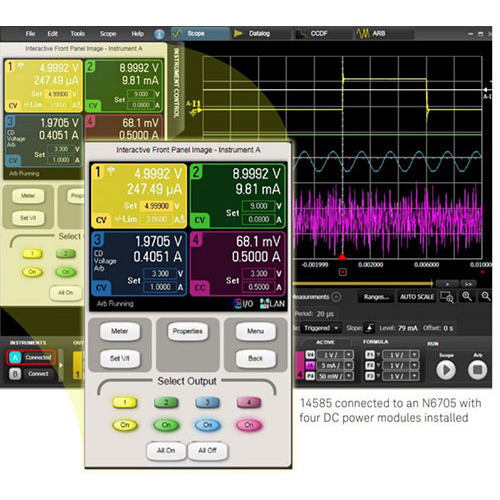Click the 0.5000 A set field of output 4
This screenshot has height=500, width=500.
[x=259, y=287]
